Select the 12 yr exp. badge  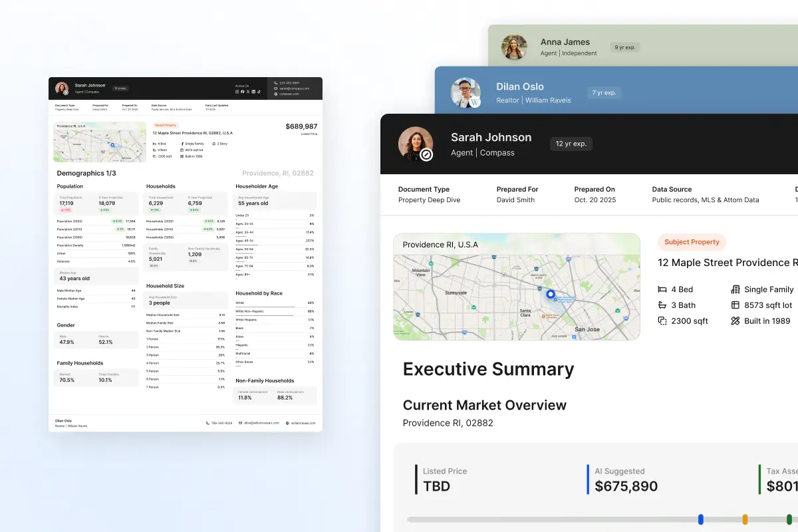(571, 144)
